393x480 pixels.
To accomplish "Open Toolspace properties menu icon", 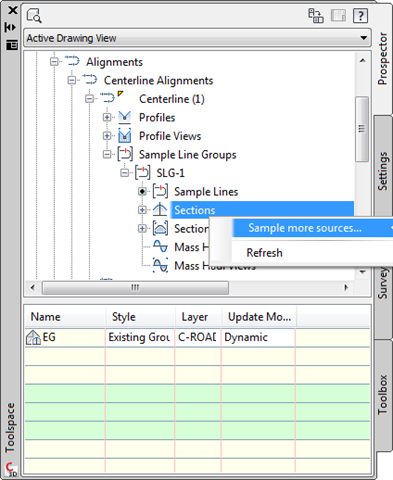I will tap(12, 45).
